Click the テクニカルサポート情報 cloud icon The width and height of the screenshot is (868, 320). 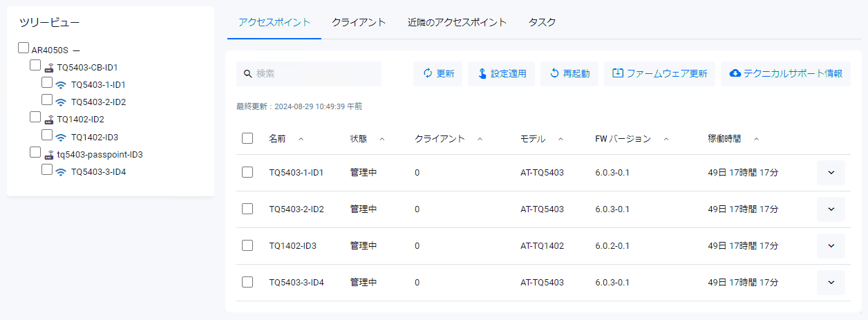[x=735, y=74]
